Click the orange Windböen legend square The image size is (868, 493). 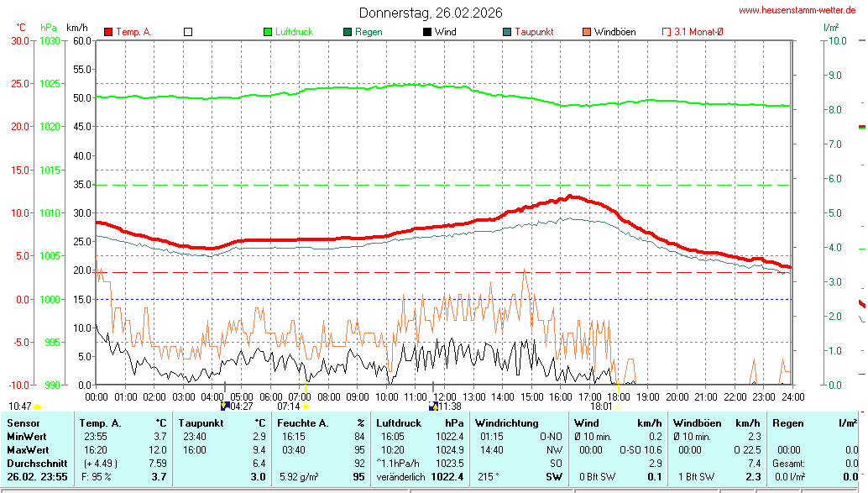pyautogui.click(x=587, y=32)
